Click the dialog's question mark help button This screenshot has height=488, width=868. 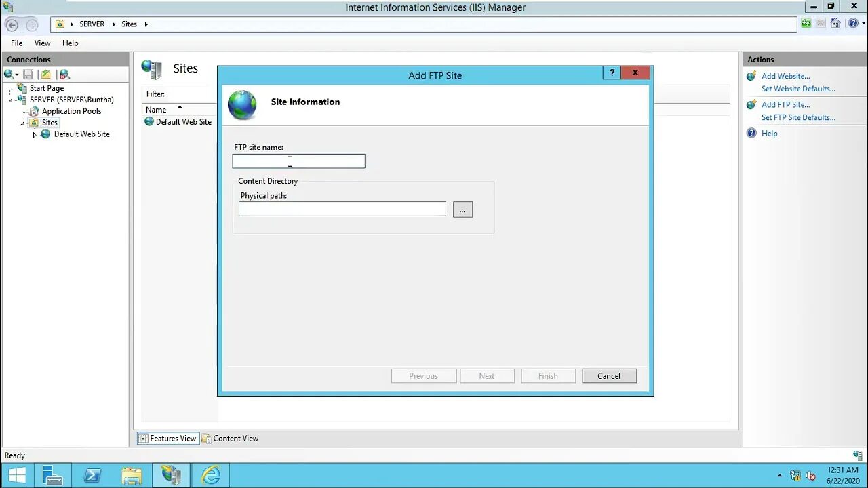click(x=612, y=73)
